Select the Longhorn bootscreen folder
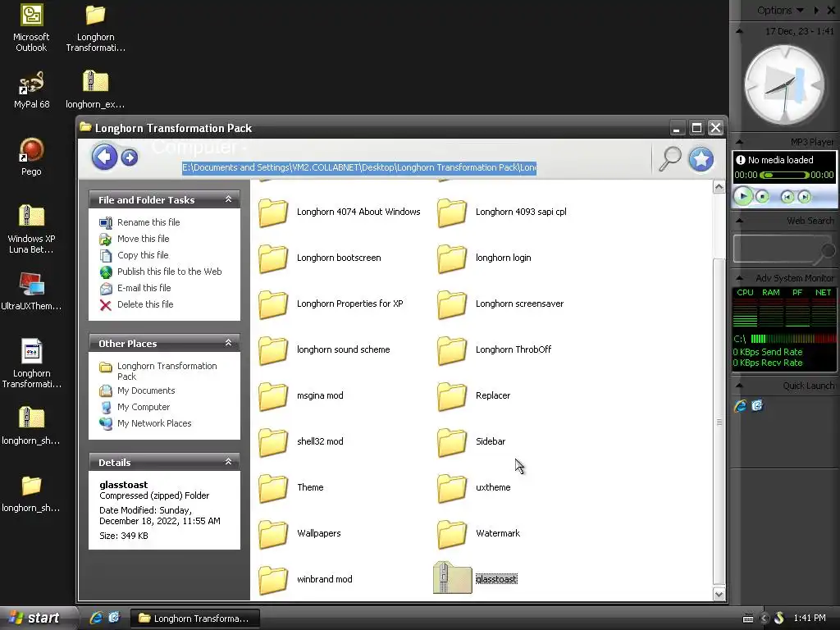840x630 pixels. [x=320, y=258]
